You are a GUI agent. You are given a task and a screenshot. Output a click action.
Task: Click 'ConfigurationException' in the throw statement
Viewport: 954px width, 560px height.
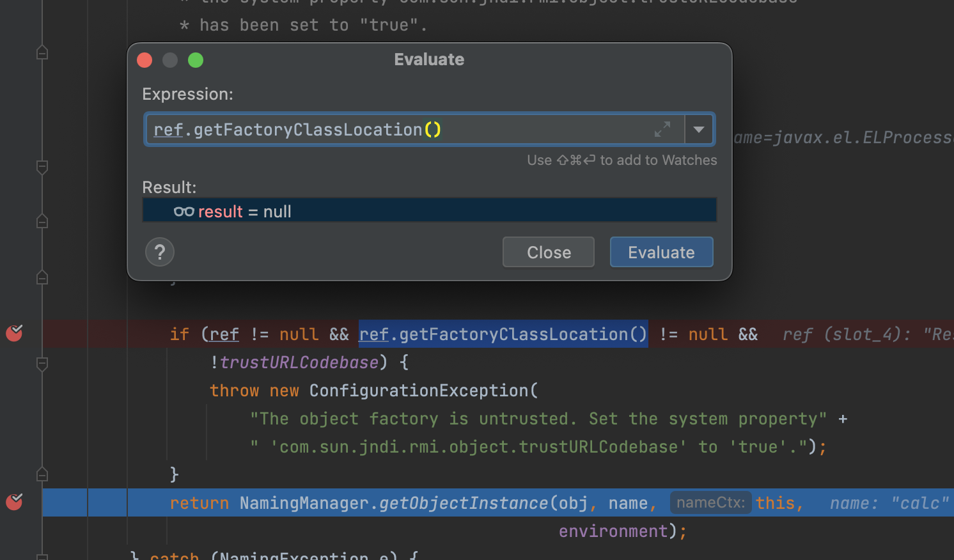pyautogui.click(x=419, y=391)
